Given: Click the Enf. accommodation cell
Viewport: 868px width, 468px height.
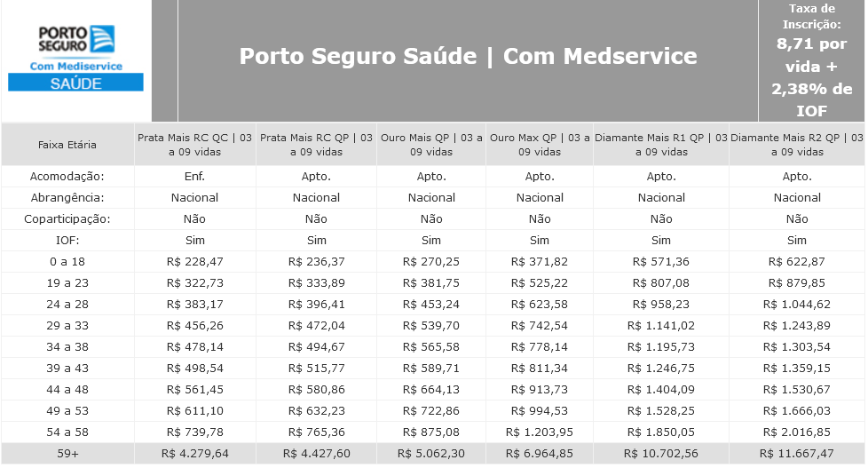Looking at the screenshot, I should point(195,177).
